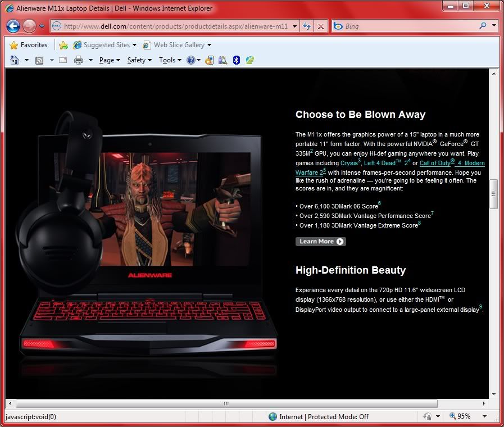Click the javascript:void(0) status text
Image resolution: width=504 pixels, height=427 pixels.
click(x=31, y=417)
